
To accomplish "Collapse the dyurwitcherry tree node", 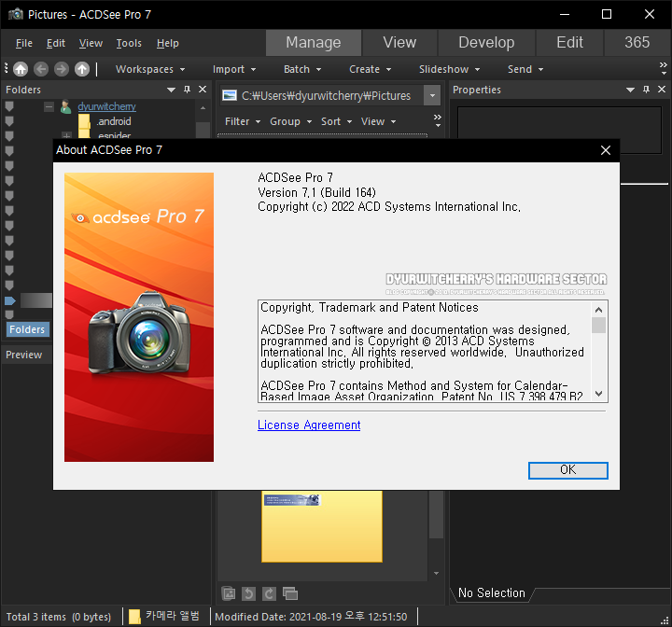I will (49, 106).
